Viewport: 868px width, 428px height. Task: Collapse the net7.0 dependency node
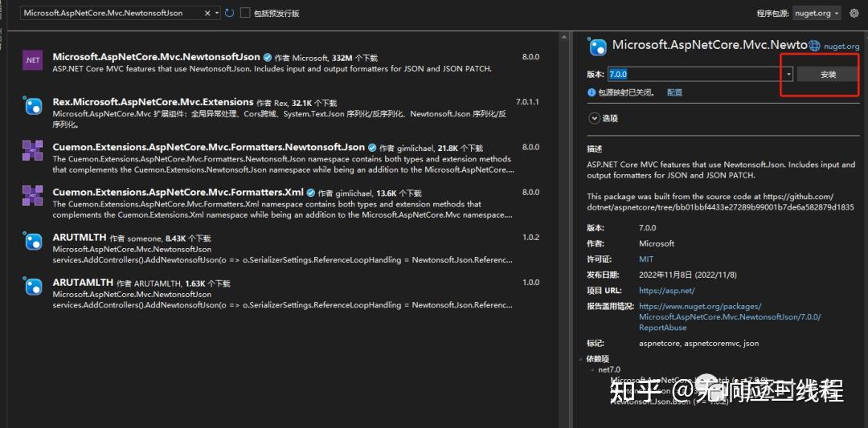pyautogui.click(x=593, y=369)
